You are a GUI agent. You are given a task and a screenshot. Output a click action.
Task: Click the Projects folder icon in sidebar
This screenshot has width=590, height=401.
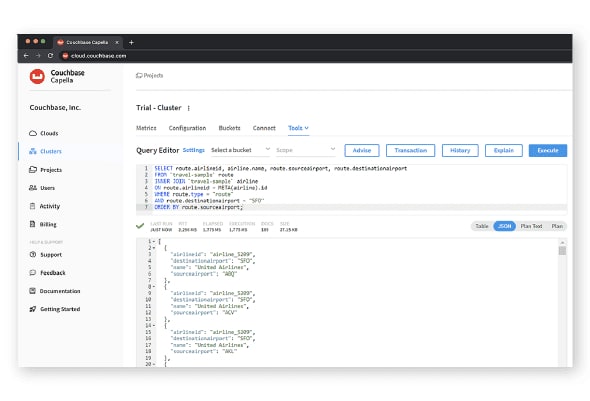coord(33,170)
